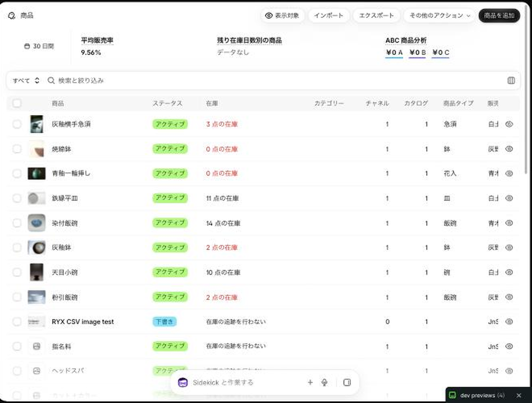This screenshot has width=532, height=403.
Task: Click the plus icon in Sidekick bar
Action: coord(310,382)
